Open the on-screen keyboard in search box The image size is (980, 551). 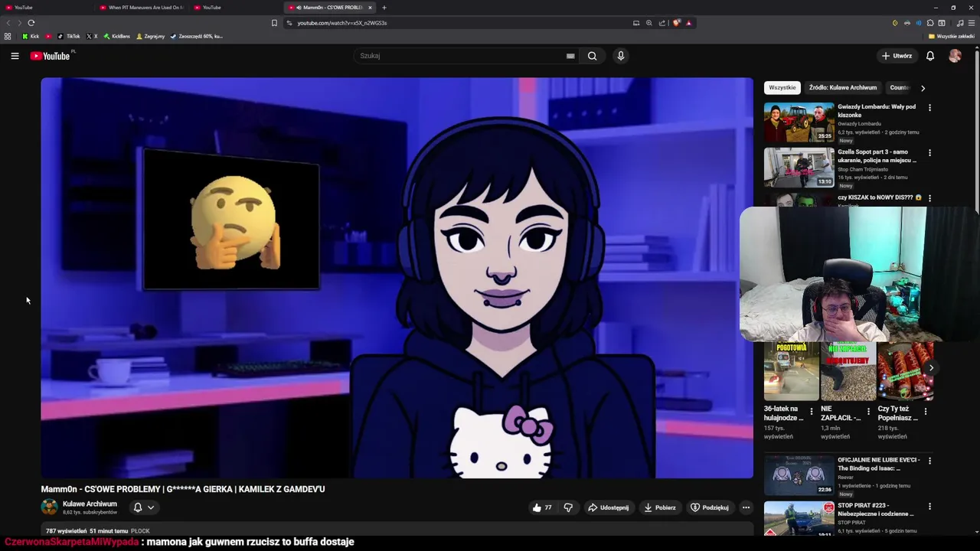pyautogui.click(x=570, y=56)
